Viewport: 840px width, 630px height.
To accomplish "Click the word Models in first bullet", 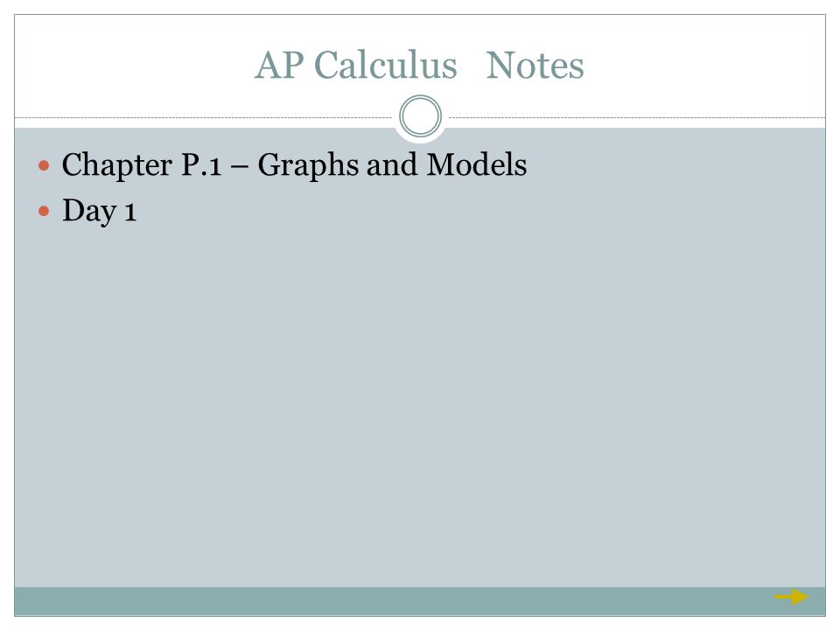I will [x=476, y=164].
